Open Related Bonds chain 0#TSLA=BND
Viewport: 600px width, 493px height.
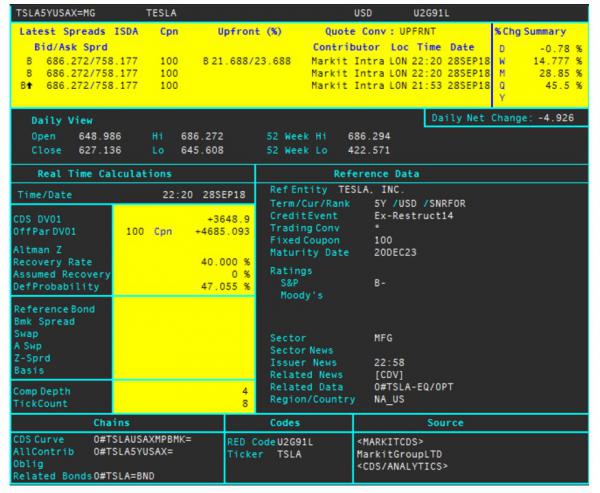coord(124,476)
